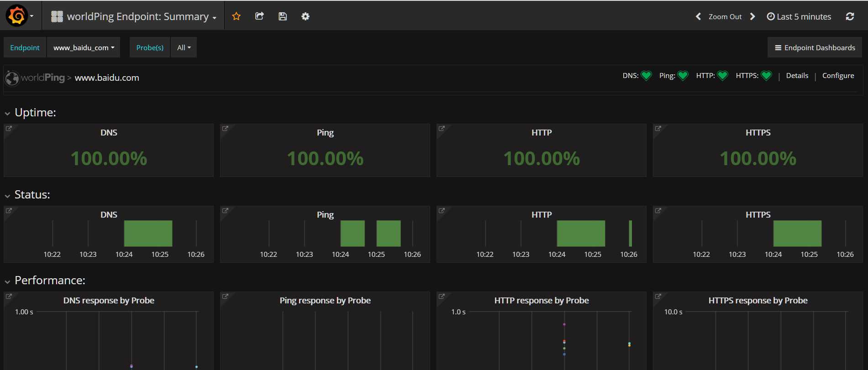Star this dashboard as favorite
The height and width of the screenshot is (370, 868).
(x=236, y=16)
